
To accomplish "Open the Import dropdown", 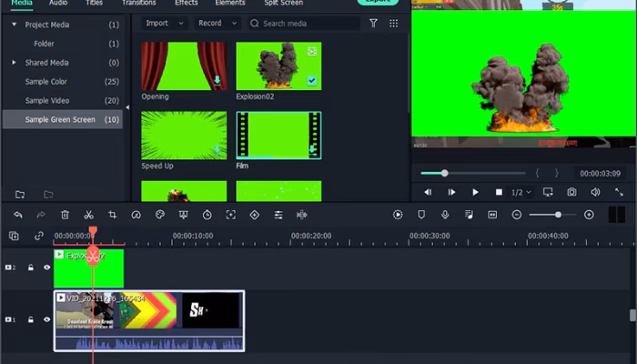I will coord(162,23).
